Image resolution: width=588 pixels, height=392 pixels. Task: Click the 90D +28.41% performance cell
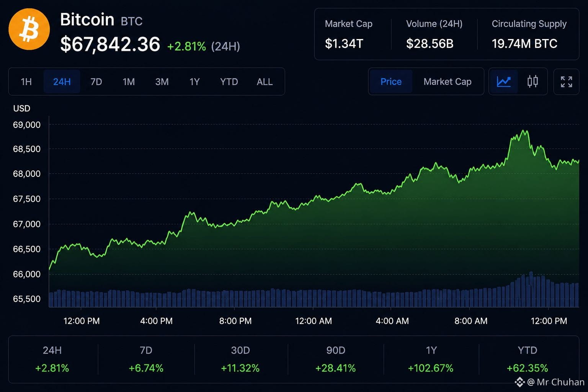coord(335,359)
